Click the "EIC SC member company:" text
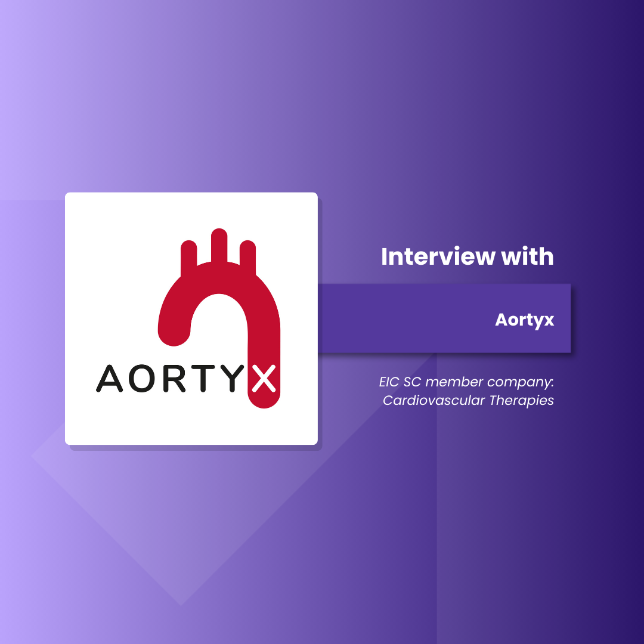Viewport: 644px width, 644px height. point(466,381)
